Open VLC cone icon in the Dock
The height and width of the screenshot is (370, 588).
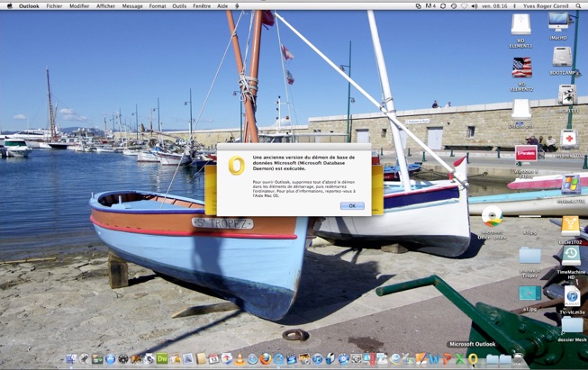pyautogui.click(x=240, y=359)
